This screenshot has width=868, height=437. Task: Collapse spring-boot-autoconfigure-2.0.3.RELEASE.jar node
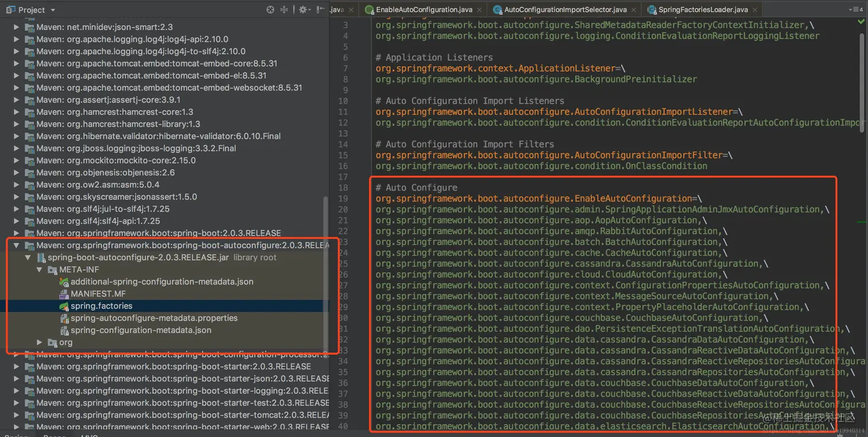(28, 258)
